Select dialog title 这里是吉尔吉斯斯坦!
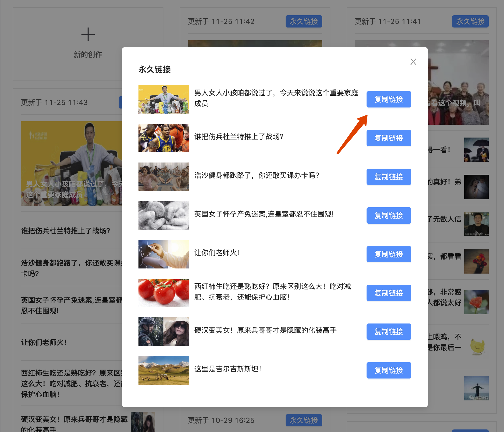The height and width of the screenshot is (432, 504). [228, 369]
